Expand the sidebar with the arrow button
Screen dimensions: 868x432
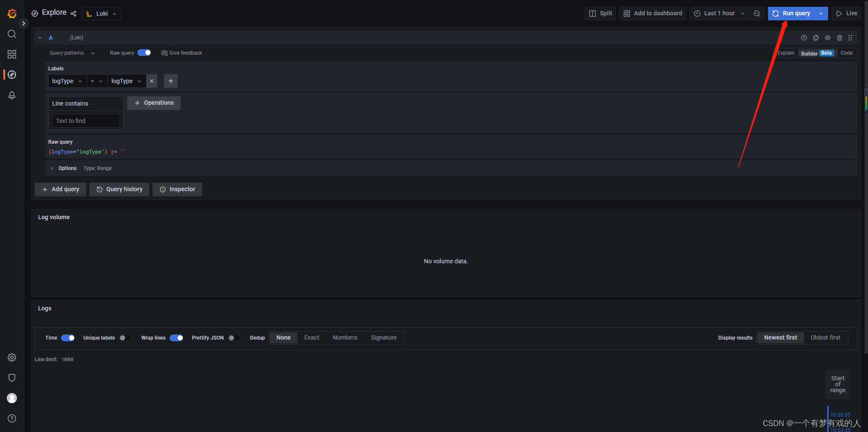click(x=24, y=23)
